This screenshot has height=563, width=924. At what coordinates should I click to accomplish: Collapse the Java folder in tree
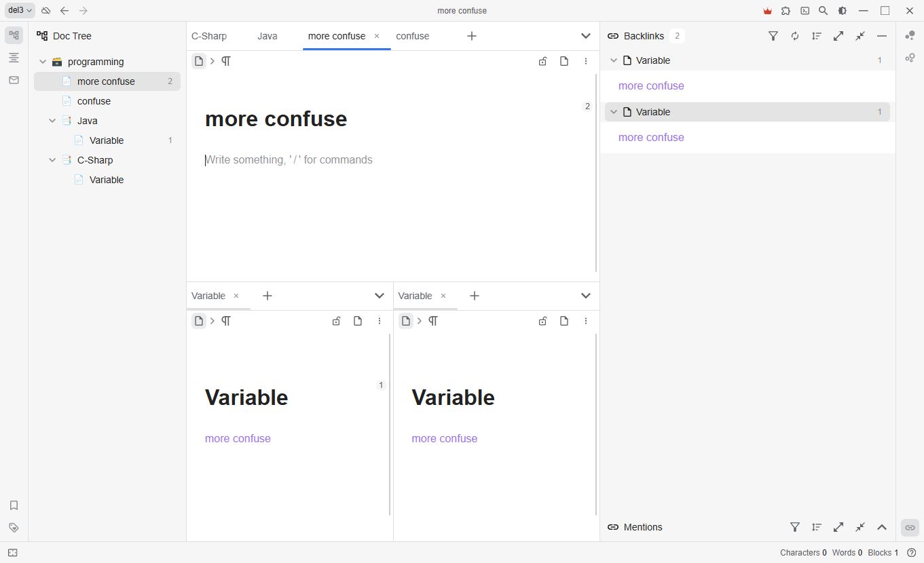[x=52, y=121]
